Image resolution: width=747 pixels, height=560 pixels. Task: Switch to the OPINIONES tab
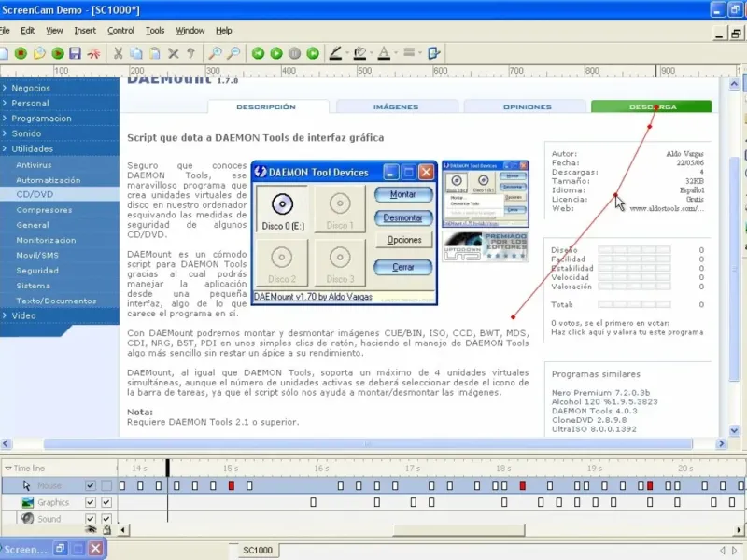(527, 106)
